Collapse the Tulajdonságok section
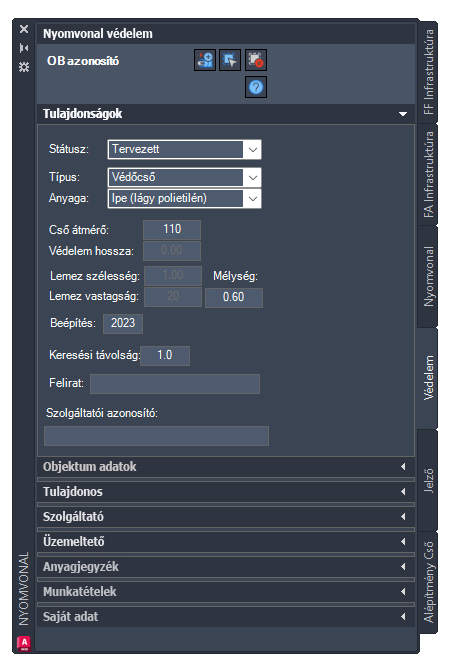The width and height of the screenshot is (454, 667). click(x=403, y=114)
